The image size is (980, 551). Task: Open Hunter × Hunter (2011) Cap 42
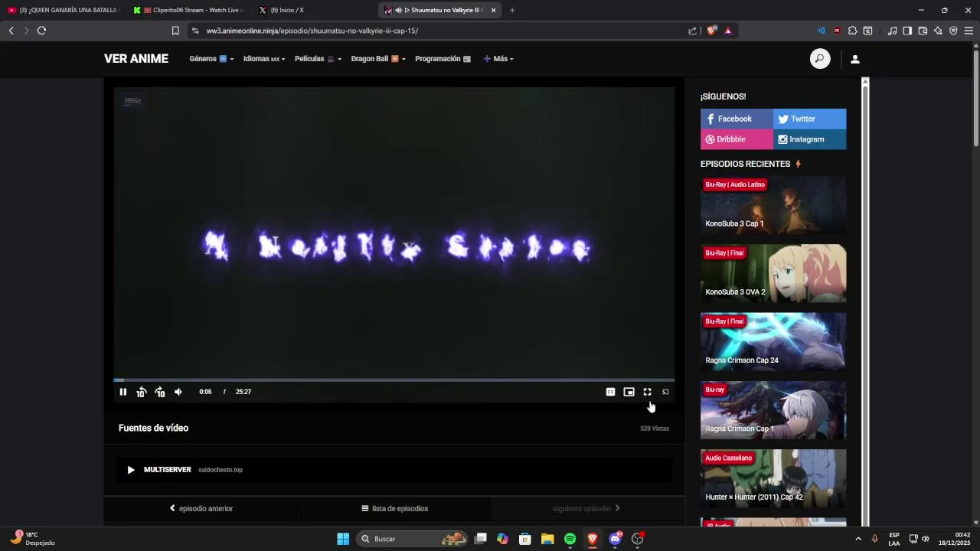(x=773, y=478)
